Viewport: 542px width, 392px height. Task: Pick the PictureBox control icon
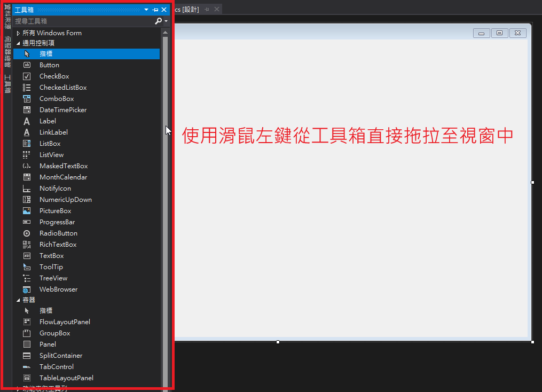point(27,211)
